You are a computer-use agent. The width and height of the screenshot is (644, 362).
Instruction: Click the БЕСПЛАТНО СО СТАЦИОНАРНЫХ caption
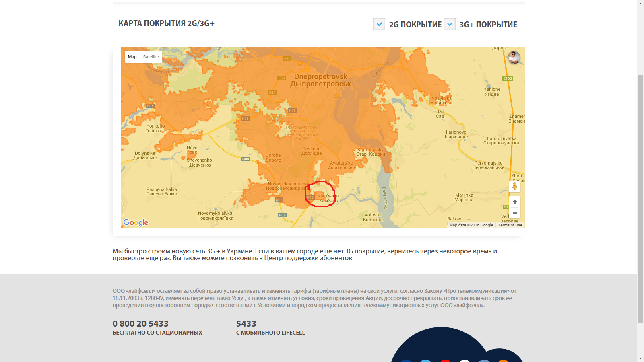157,333
